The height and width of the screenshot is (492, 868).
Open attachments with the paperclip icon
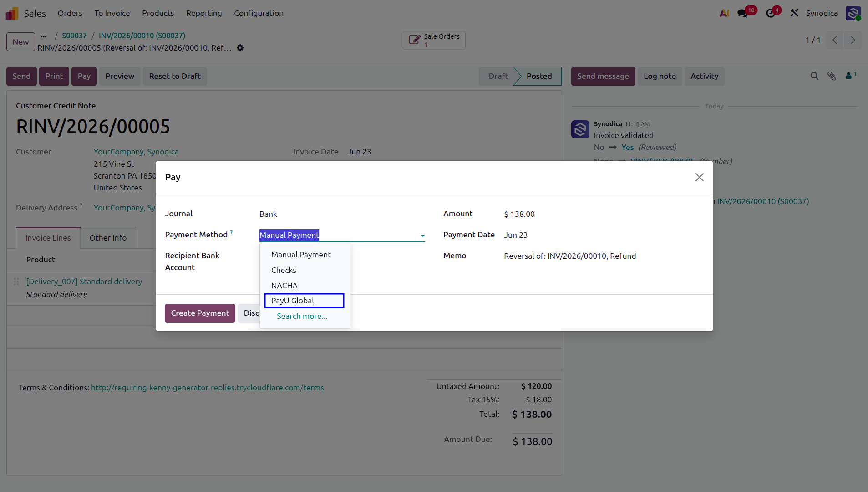(x=832, y=76)
